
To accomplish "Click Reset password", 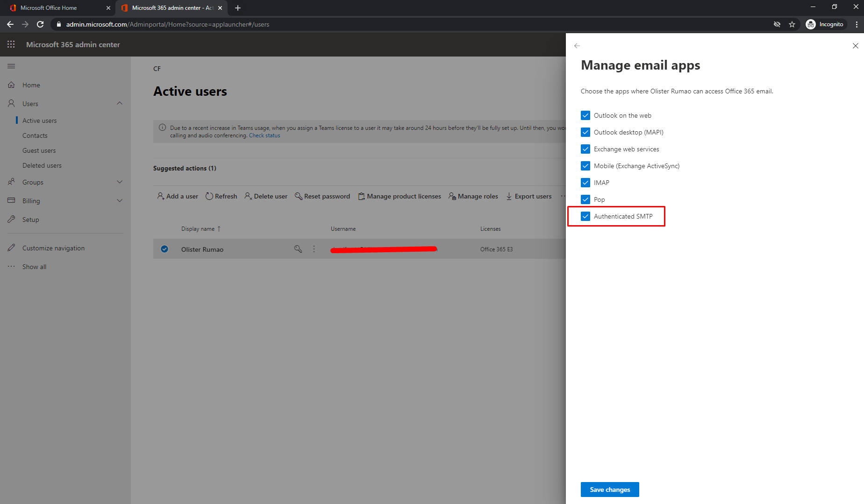I will pos(322,196).
